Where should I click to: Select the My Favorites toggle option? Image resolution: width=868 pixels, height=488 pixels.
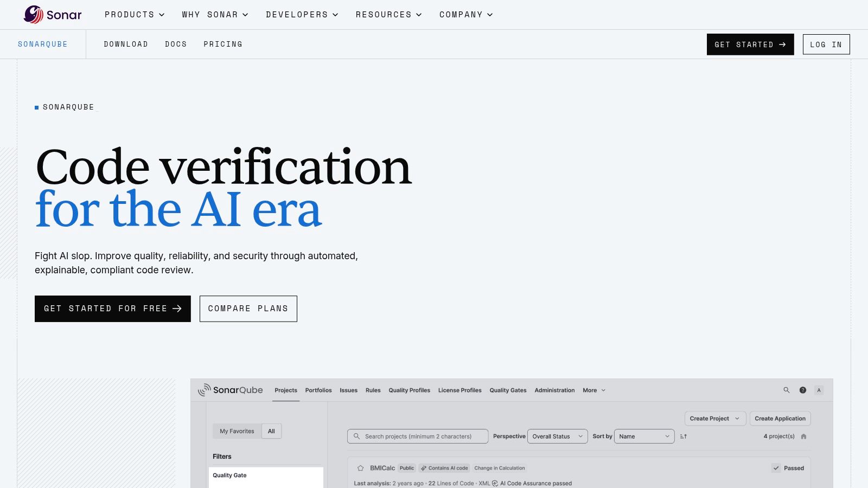click(237, 431)
